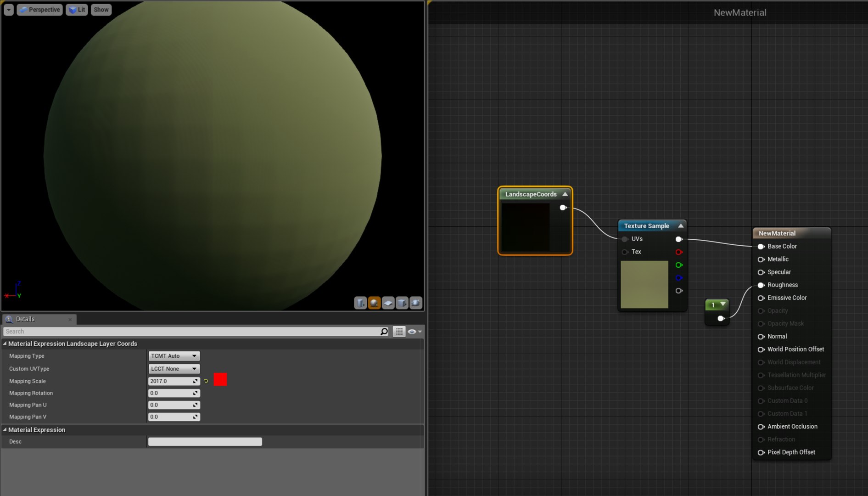Click the material preview sphere in viewport
Image resolution: width=868 pixels, height=496 pixels.
coord(213,156)
